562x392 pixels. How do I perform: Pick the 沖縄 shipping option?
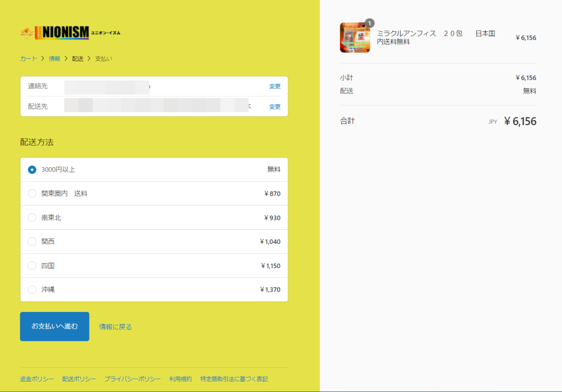(32, 289)
